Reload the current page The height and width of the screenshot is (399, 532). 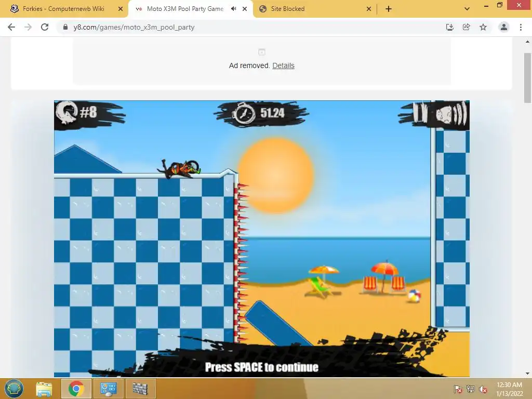(45, 27)
